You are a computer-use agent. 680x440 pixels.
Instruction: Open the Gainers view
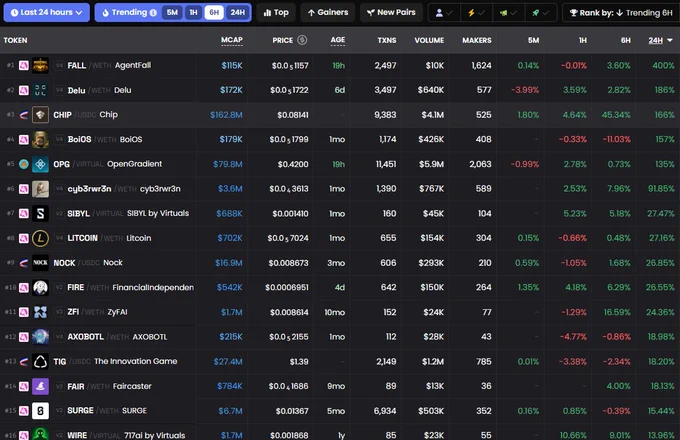328,13
